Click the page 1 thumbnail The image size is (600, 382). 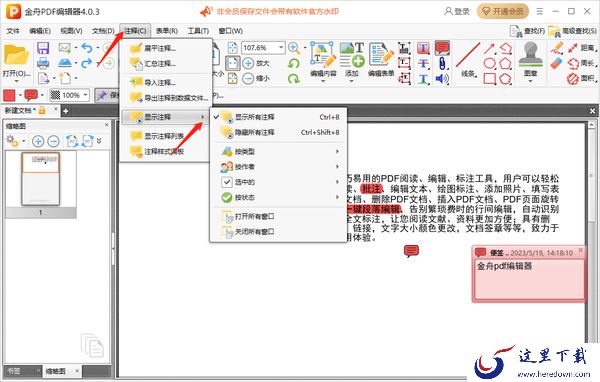point(41,179)
